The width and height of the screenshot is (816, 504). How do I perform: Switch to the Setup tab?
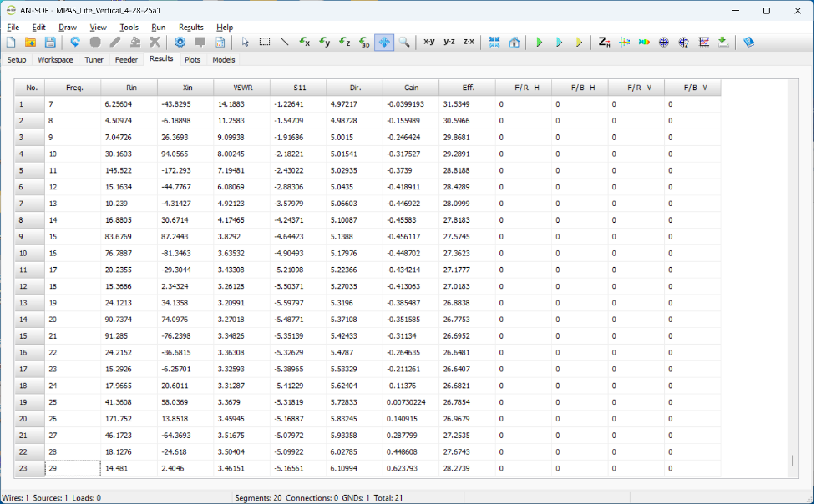(17, 60)
